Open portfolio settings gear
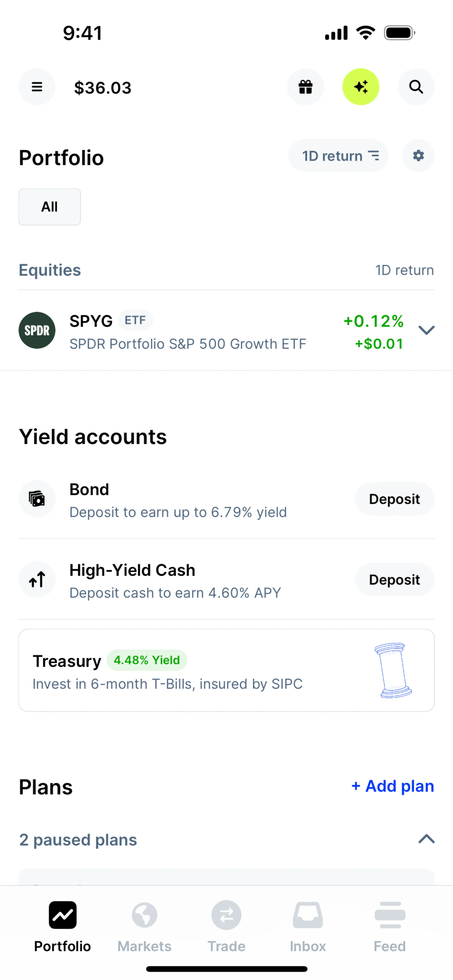This screenshot has height=980, width=453. [x=418, y=156]
